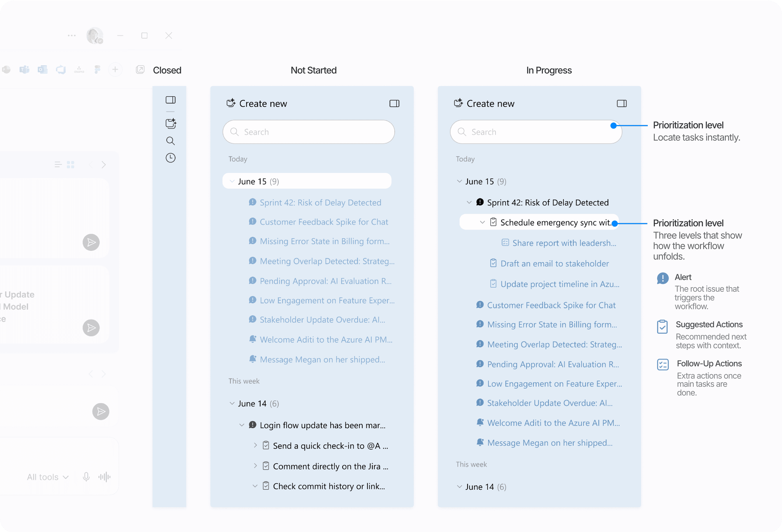Click the plus icon to add an app
782x532 pixels.
pos(115,70)
